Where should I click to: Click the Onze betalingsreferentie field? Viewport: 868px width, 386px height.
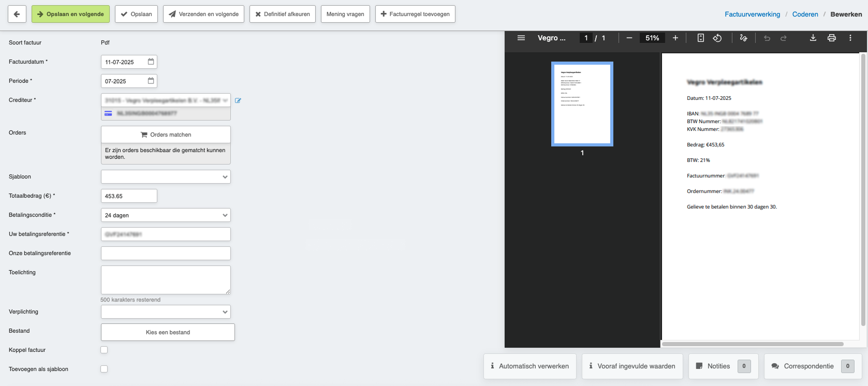(166, 254)
